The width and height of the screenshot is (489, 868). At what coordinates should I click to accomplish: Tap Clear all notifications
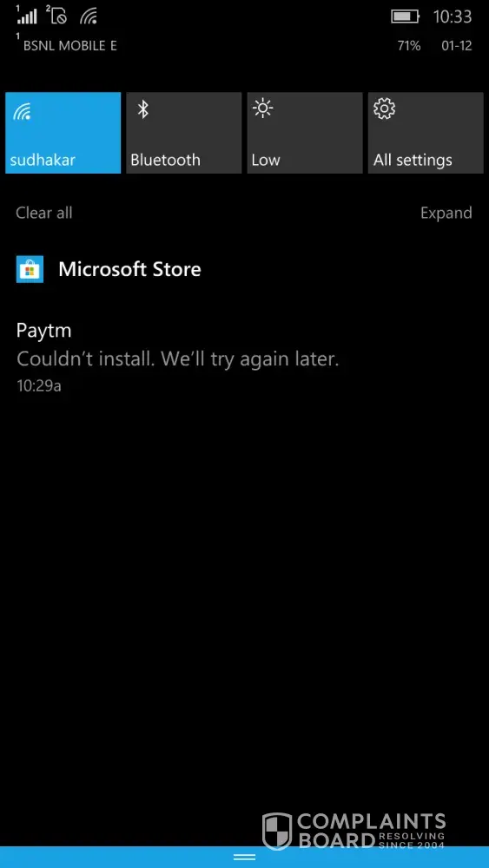coord(44,213)
